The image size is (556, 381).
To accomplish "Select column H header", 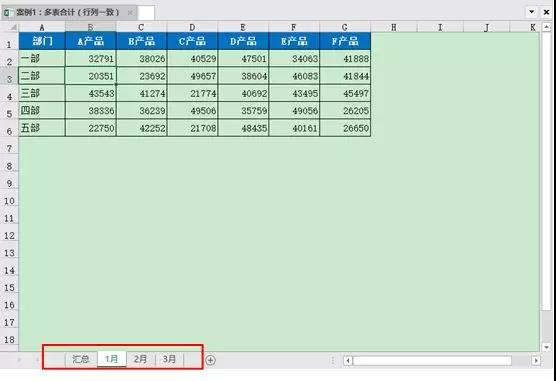I will pyautogui.click(x=394, y=27).
